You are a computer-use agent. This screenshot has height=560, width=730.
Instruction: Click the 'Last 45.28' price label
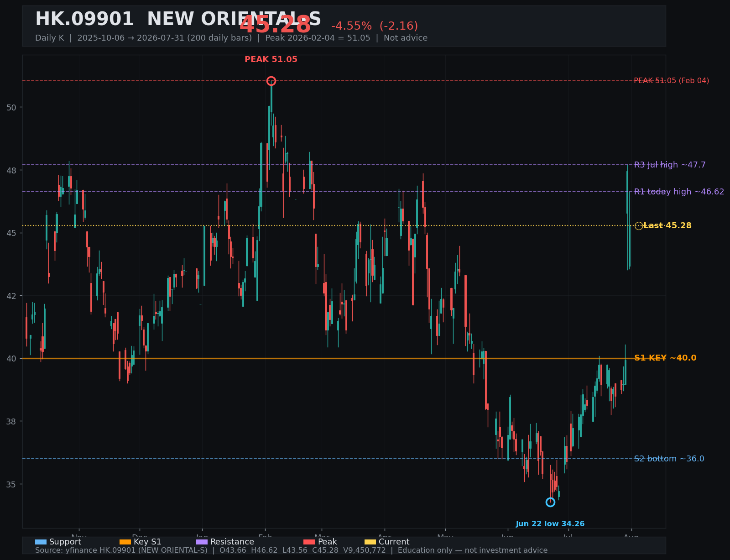pyautogui.click(x=667, y=226)
